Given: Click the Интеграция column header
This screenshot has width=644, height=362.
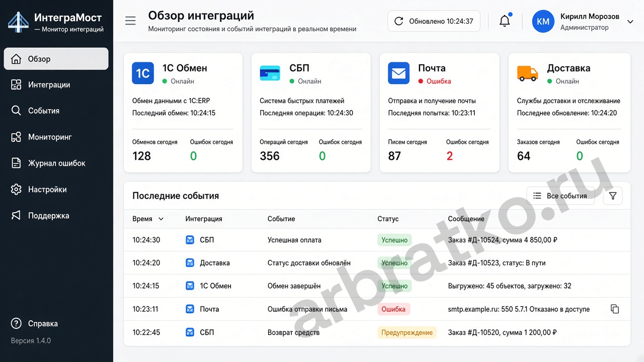Looking at the screenshot, I should coord(204,219).
